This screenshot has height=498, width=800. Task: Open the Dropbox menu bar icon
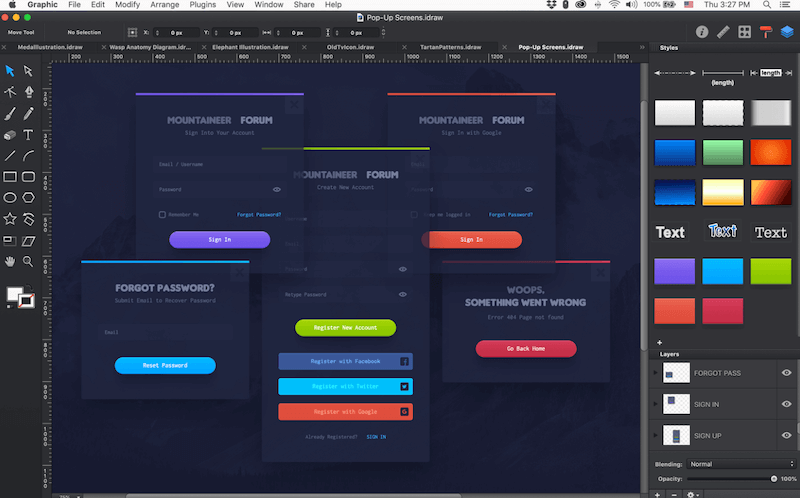(x=551, y=5)
